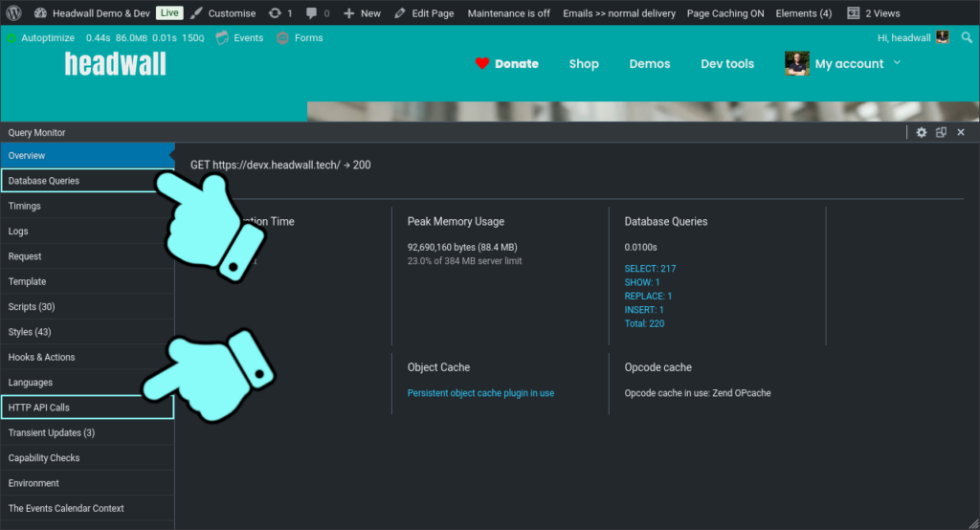
Task: Click the My account profile picture
Action: tap(797, 64)
